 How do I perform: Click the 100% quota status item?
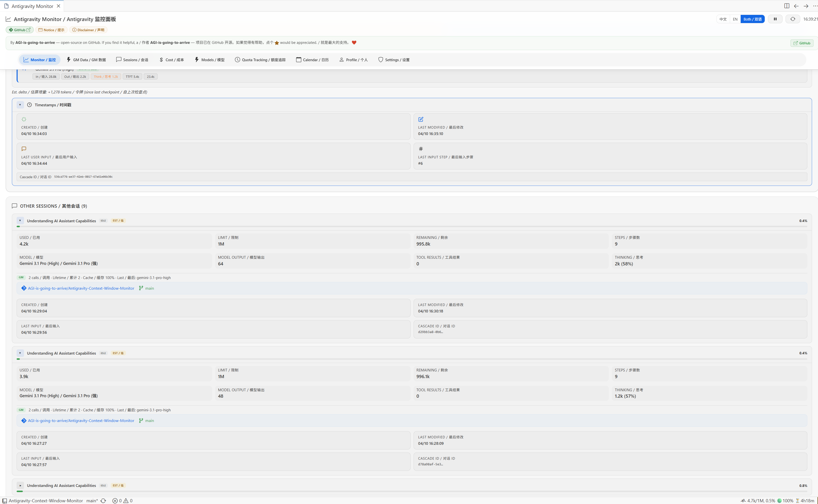click(x=785, y=500)
